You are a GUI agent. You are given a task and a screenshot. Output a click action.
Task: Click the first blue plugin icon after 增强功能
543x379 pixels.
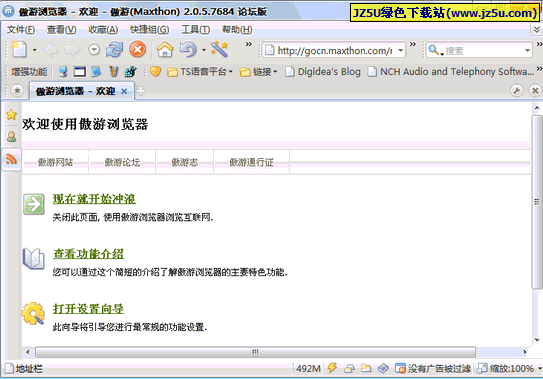coord(63,72)
